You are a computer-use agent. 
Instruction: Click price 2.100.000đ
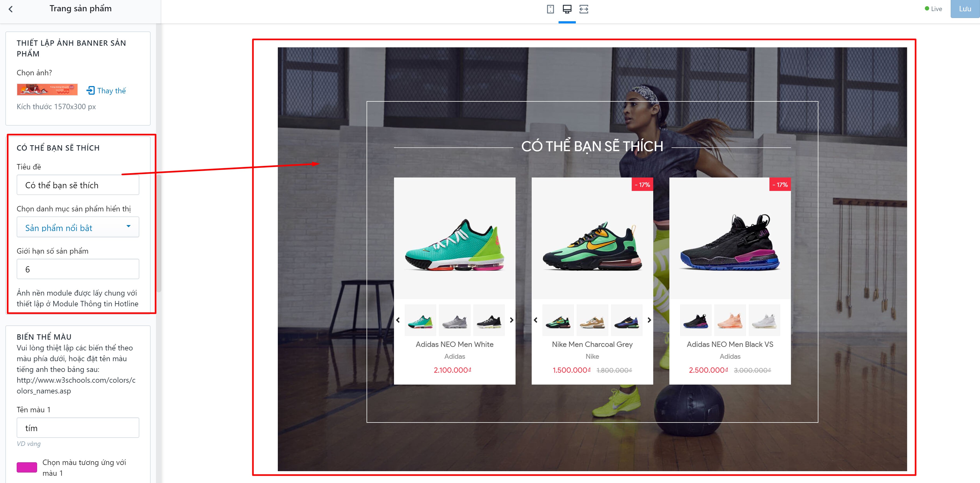click(452, 370)
